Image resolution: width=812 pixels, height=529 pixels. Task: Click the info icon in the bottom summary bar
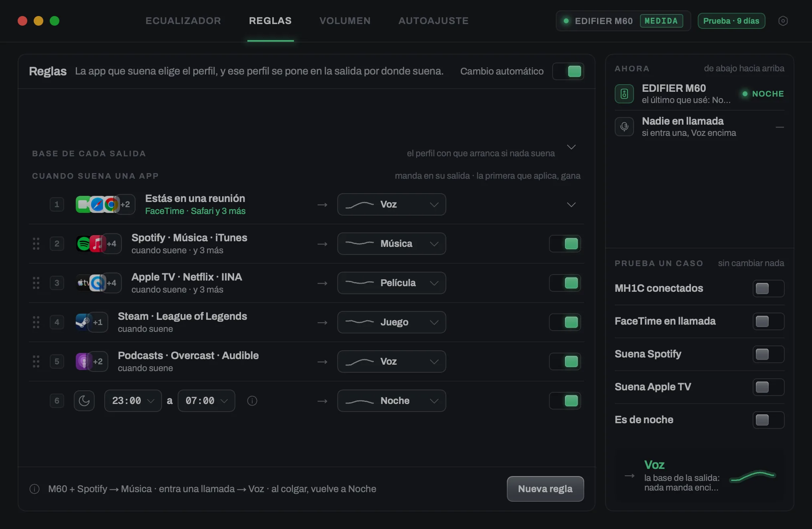[x=34, y=489]
